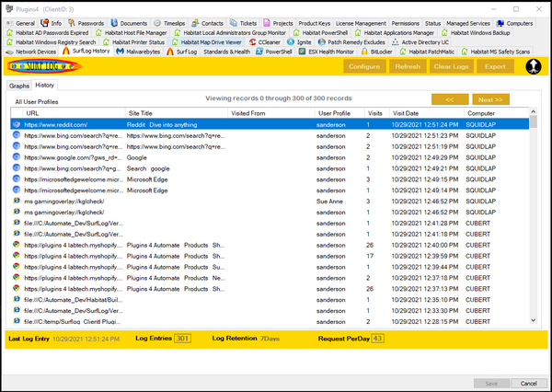552x392 pixels.
Task: Click the IE icon on the Sue Anne row
Action: pos(17,201)
